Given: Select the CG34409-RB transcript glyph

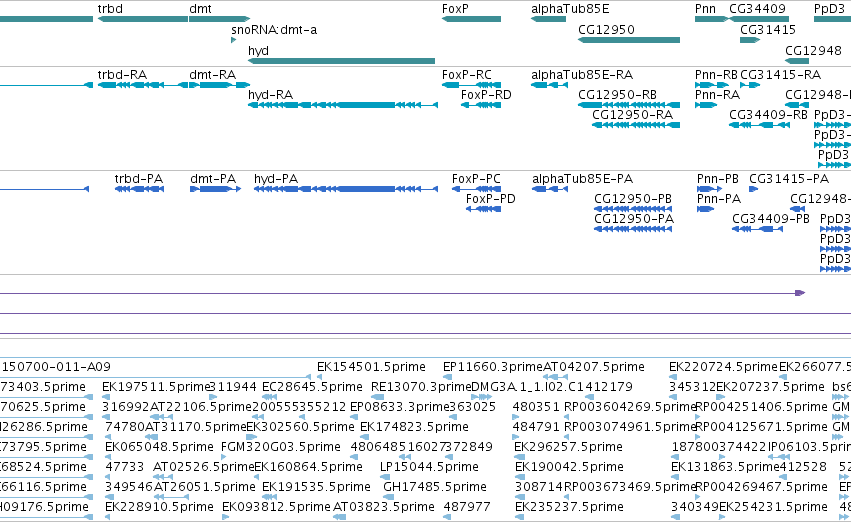Looking at the screenshot, I should pos(759,125).
